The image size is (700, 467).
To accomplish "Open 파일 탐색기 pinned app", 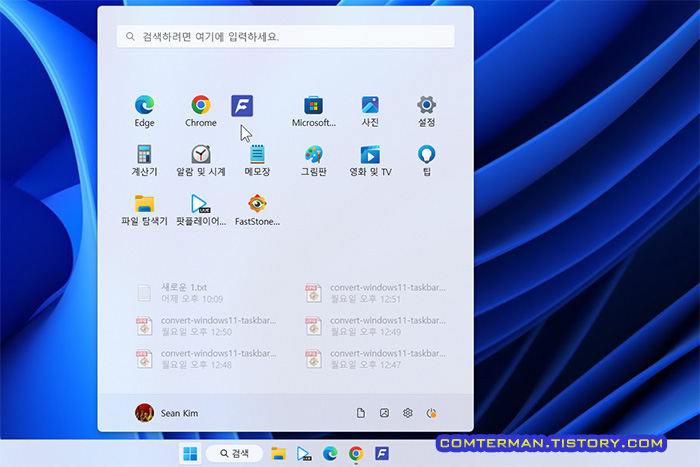I will tap(144, 210).
